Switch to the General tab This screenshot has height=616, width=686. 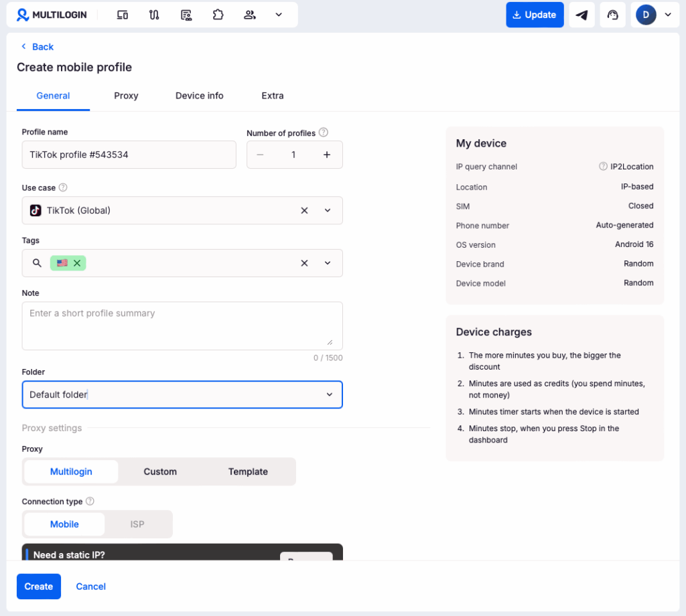53,96
